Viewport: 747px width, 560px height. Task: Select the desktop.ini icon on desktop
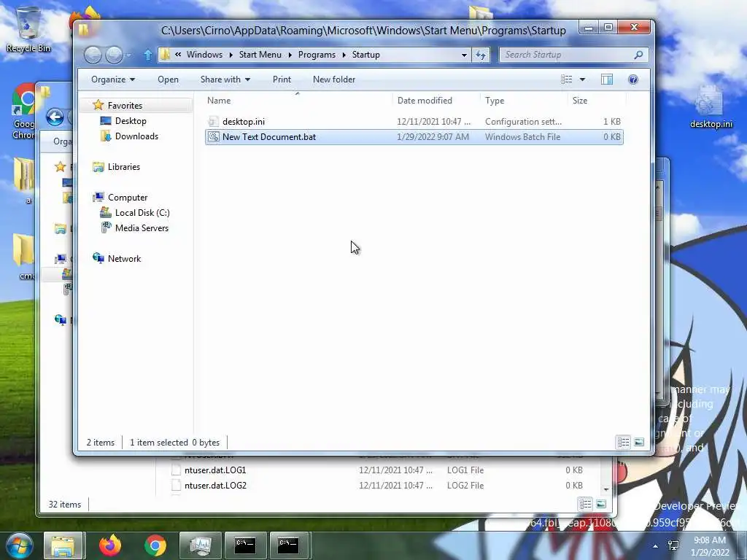[711, 108]
